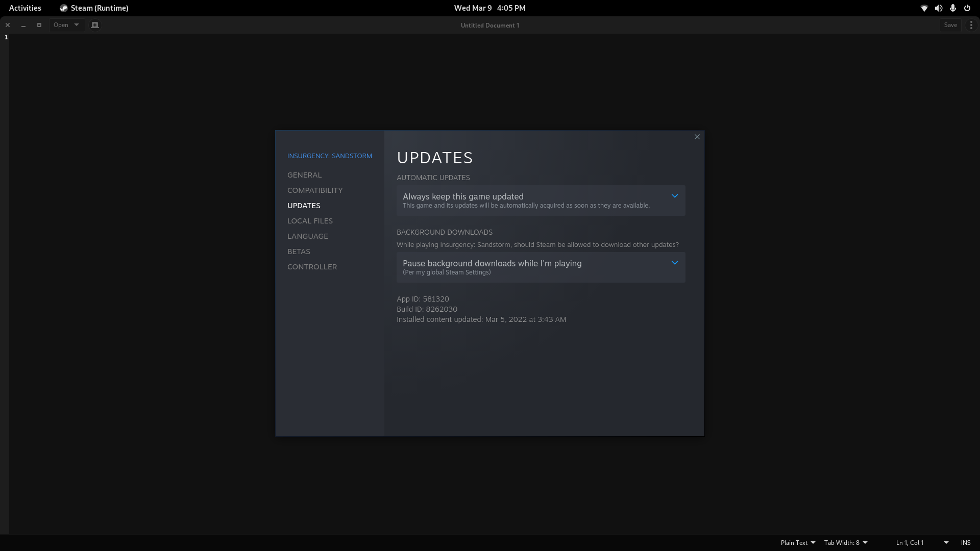980x551 pixels.
Task: Change the automatic updates setting for the game
Action: [541, 200]
